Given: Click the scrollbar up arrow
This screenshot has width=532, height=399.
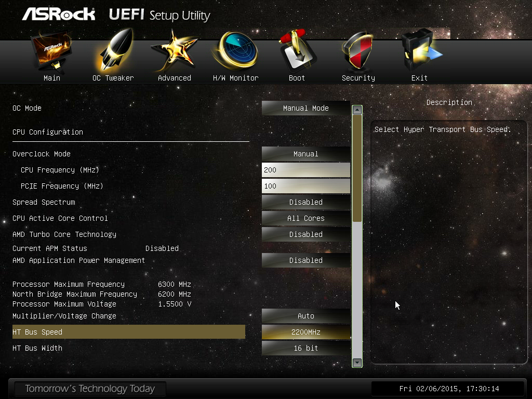Looking at the screenshot, I should (357, 110).
